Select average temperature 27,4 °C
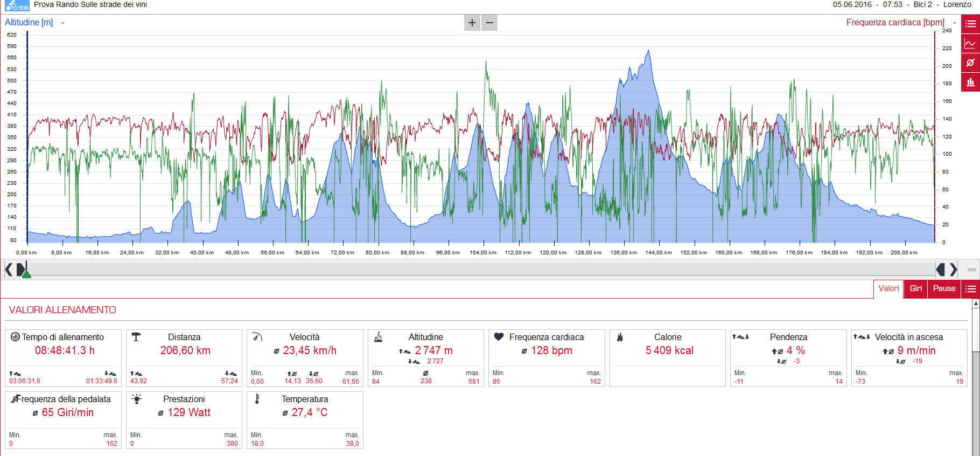The width and height of the screenshot is (980, 456). coord(310,412)
